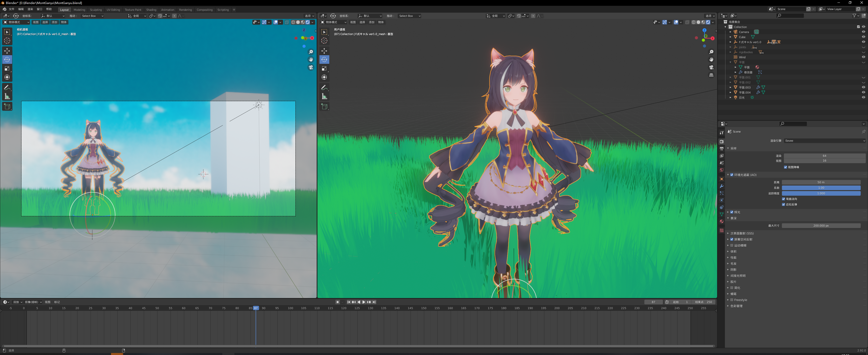This screenshot has width=868, height=355.
Task: Switch to the Animation workspace tab
Action: pyautogui.click(x=168, y=10)
